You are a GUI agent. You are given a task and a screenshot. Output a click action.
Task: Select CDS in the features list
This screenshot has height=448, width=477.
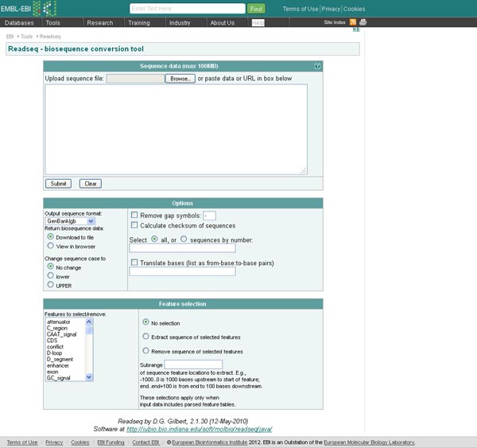(52, 341)
